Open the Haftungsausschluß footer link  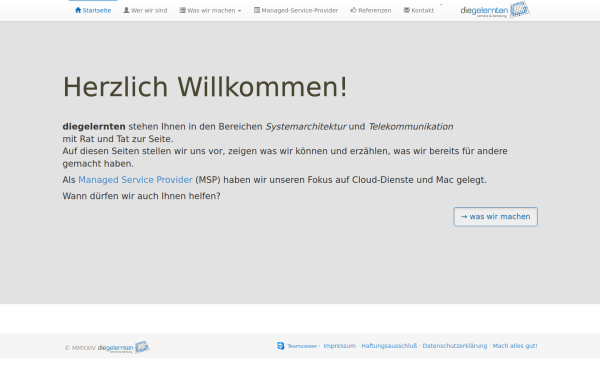coord(389,346)
